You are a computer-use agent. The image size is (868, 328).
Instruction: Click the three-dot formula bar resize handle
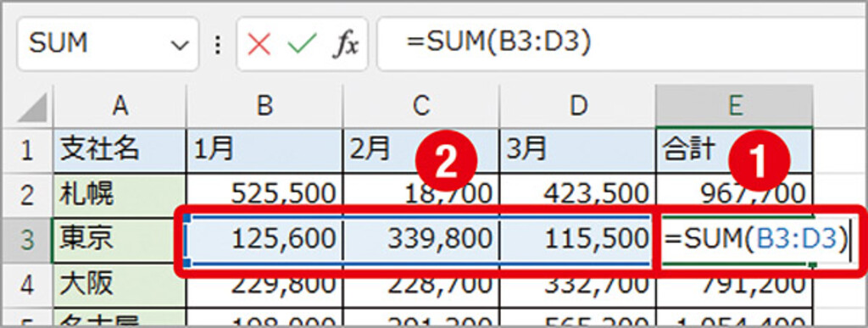(218, 44)
